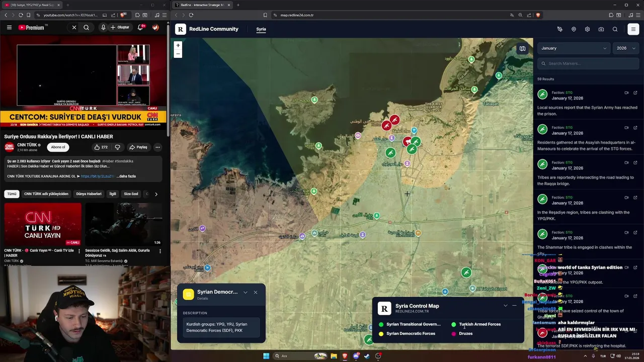Select 'CNN TÜRK adlı yükleyiciden' chip
The width and height of the screenshot is (644, 362).
(46, 194)
